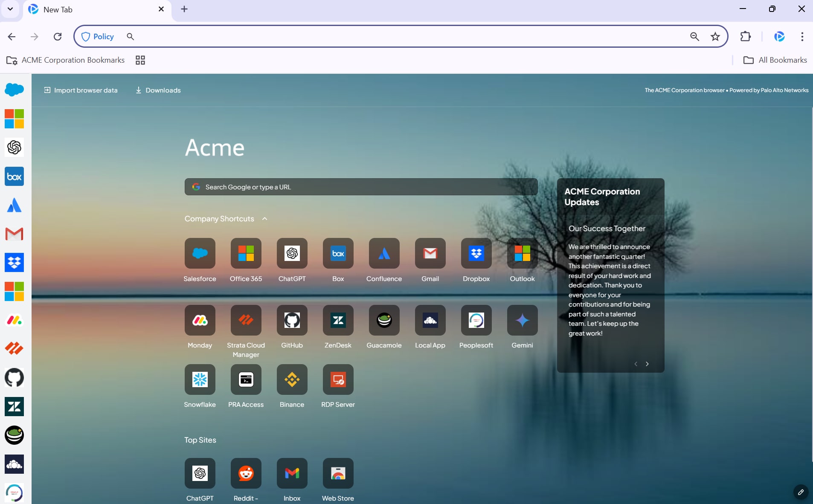
Task: Focus the Search Google or type a URL box
Action: [x=361, y=187]
